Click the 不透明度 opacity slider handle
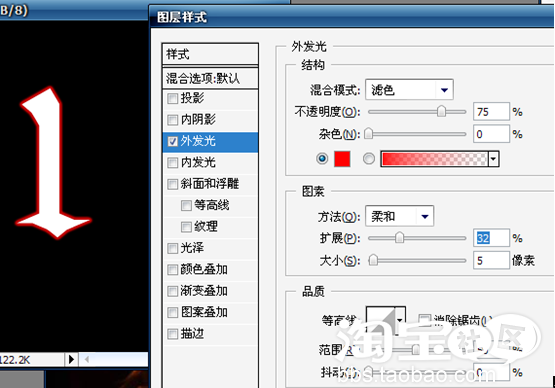The height and width of the screenshot is (388, 555). pos(441,111)
